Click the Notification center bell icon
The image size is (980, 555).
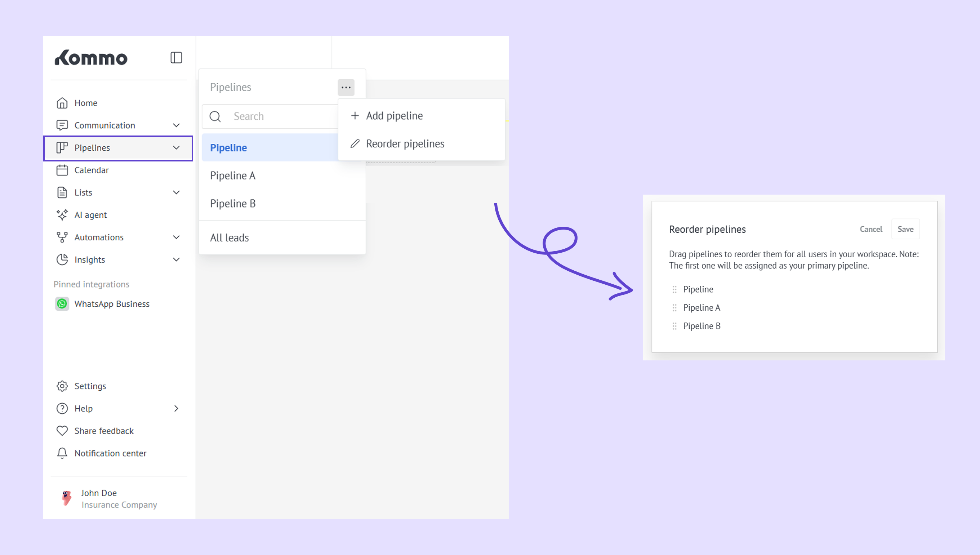[x=62, y=453]
